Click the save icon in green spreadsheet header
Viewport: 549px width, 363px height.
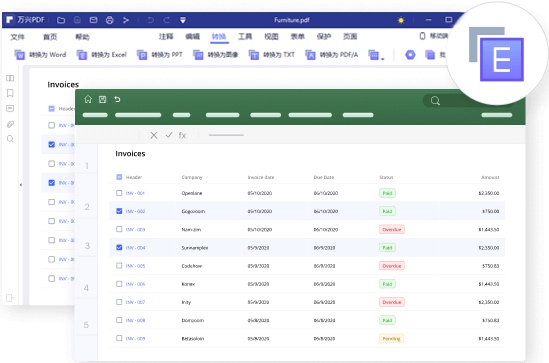coord(103,99)
